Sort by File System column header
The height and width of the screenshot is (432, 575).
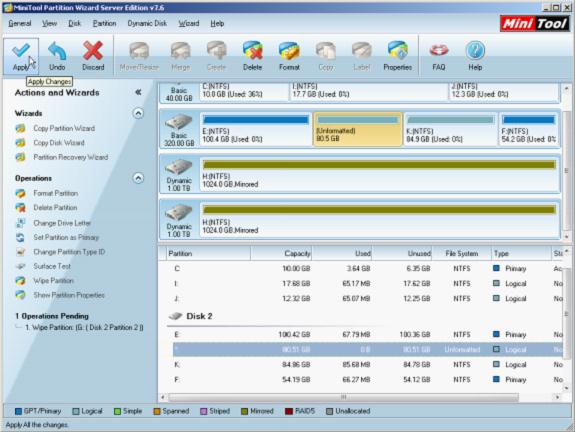click(462, 253)
